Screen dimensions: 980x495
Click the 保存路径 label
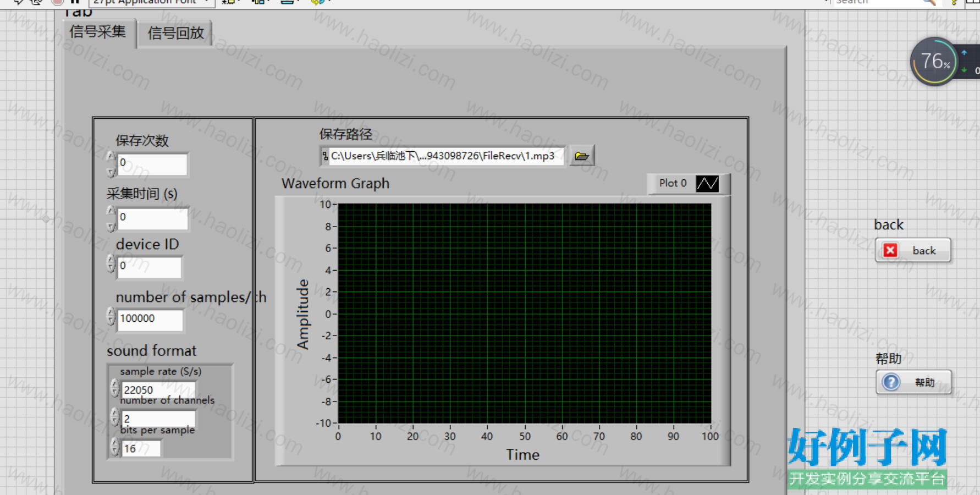click(x=346, y=134)
